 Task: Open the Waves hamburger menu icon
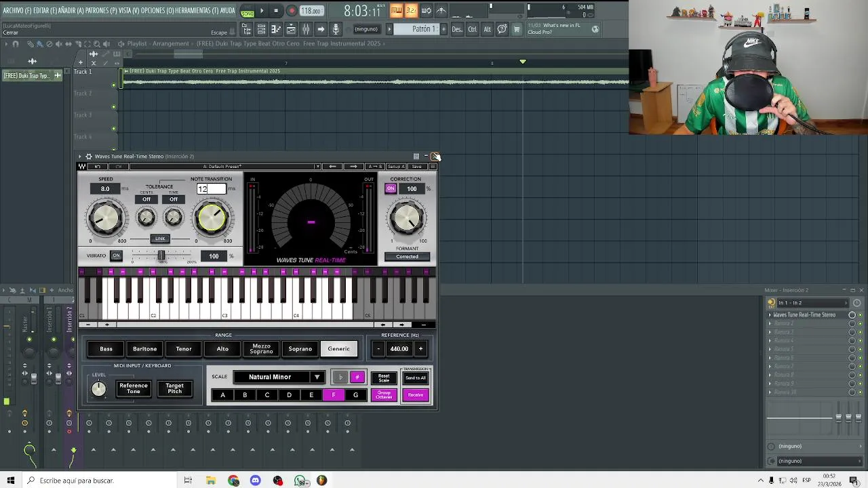(433, 167)
